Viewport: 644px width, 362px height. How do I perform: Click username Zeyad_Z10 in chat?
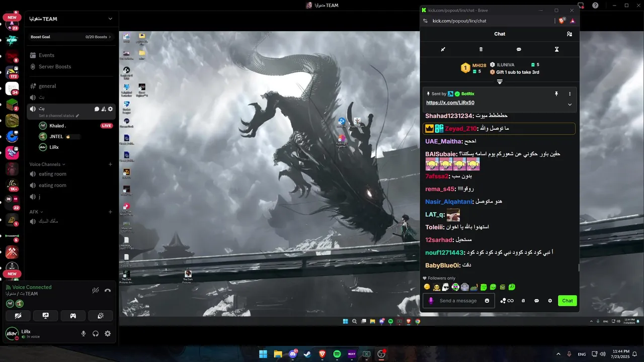tap(461, 129)
